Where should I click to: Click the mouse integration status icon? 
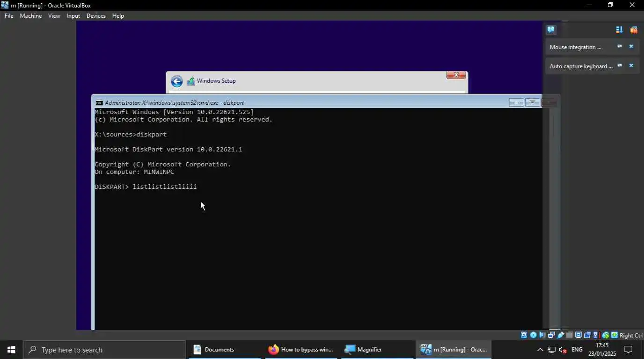point(606,335)
